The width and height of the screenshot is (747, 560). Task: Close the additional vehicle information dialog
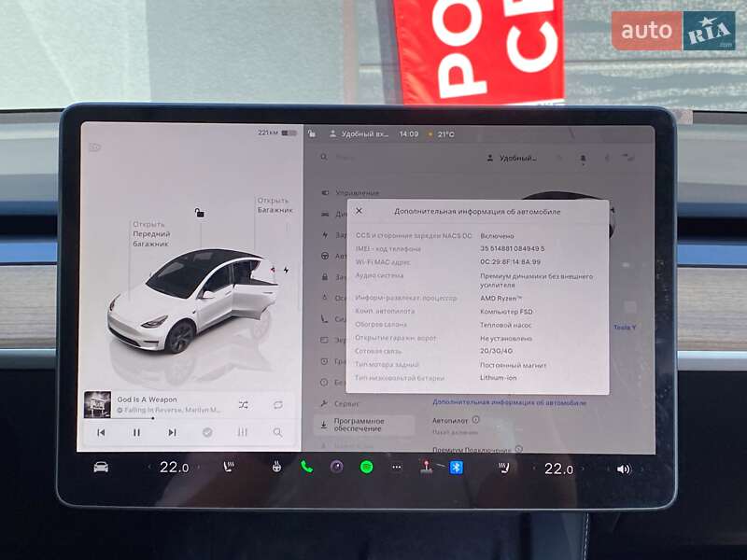coord(359,211)
